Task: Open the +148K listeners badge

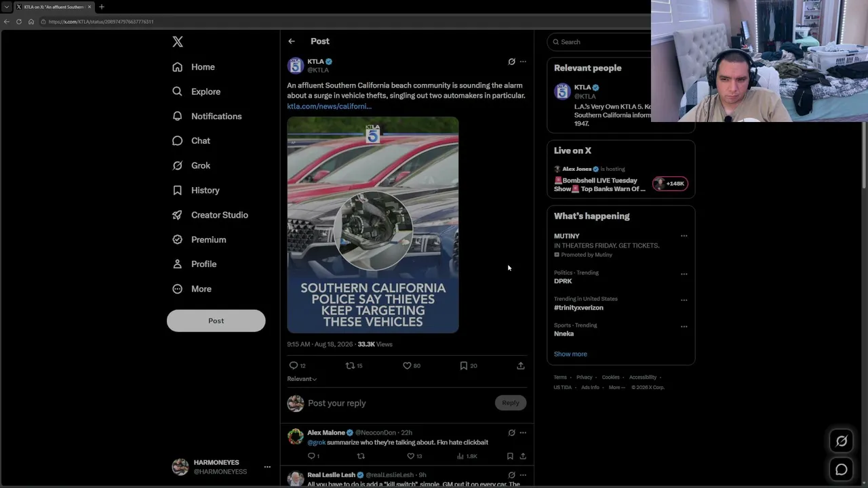Action: point(670,184)
